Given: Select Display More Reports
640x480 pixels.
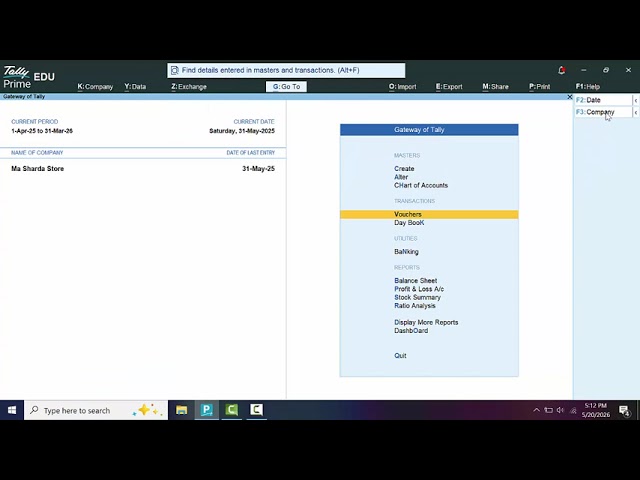Looking at the screenshot, I should (426, 322).
